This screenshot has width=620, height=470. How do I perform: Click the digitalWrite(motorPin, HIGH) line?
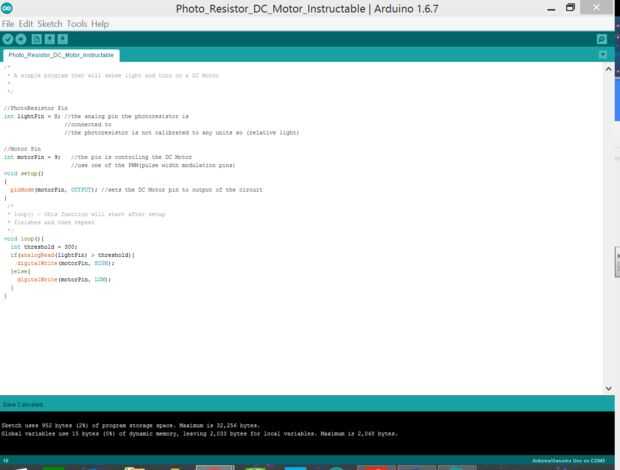pos(66,263)
